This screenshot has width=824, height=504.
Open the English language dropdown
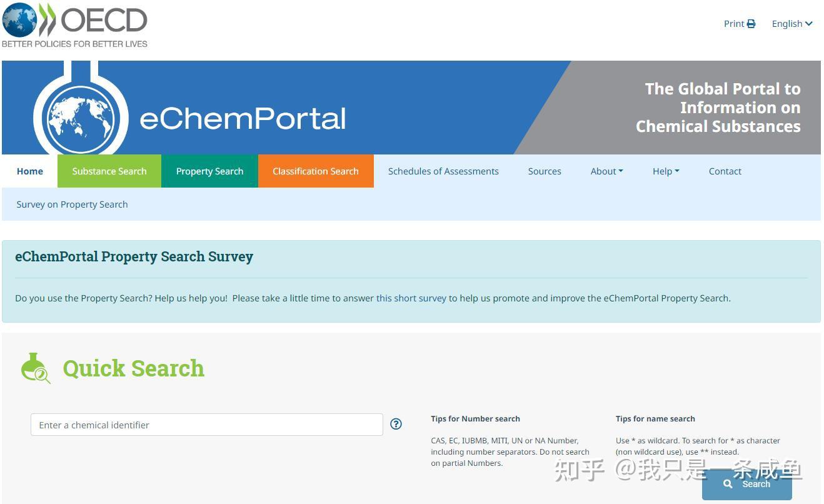pos(792,24)
